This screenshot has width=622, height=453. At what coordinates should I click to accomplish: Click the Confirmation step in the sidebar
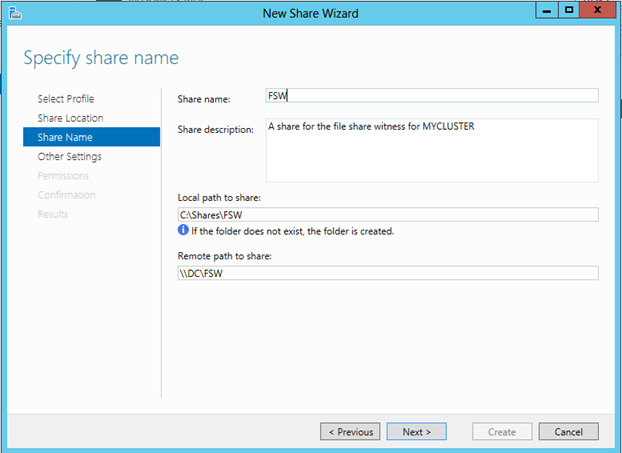(66, 195)
